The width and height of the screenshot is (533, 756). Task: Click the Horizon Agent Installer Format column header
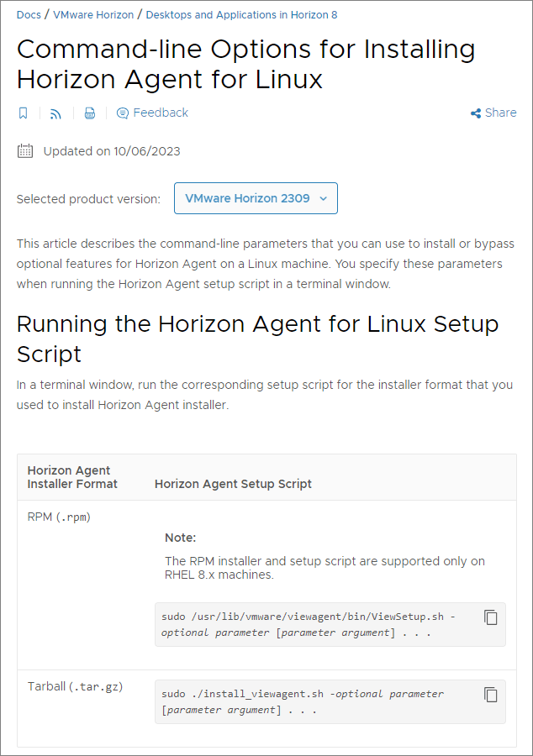[x=72, y=477]
